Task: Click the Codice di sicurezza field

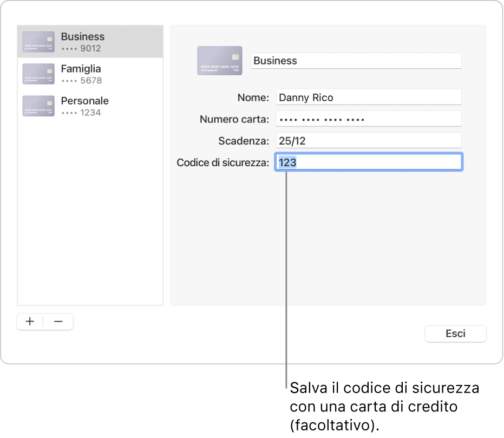Action: (x=368, y=162)
